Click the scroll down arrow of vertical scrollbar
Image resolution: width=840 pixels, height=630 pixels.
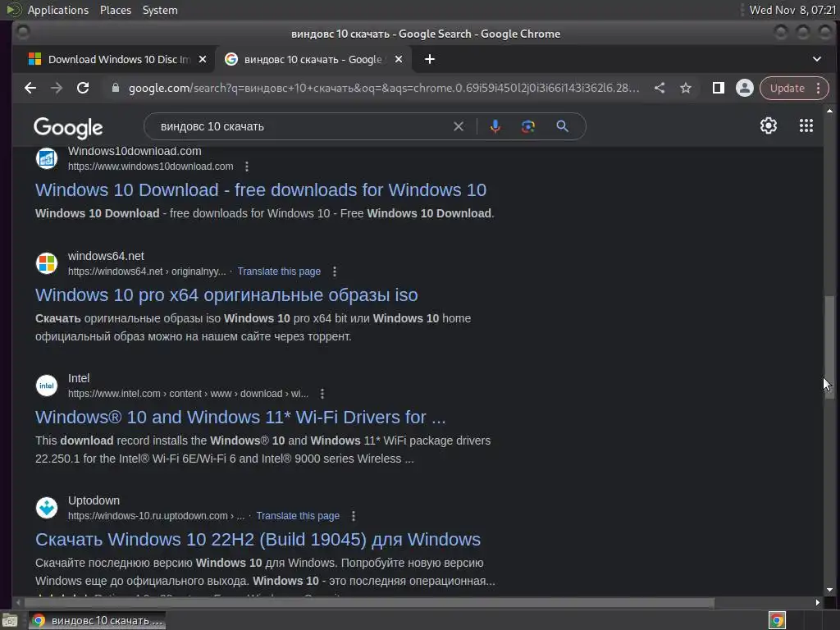click(x=829, y=590)
